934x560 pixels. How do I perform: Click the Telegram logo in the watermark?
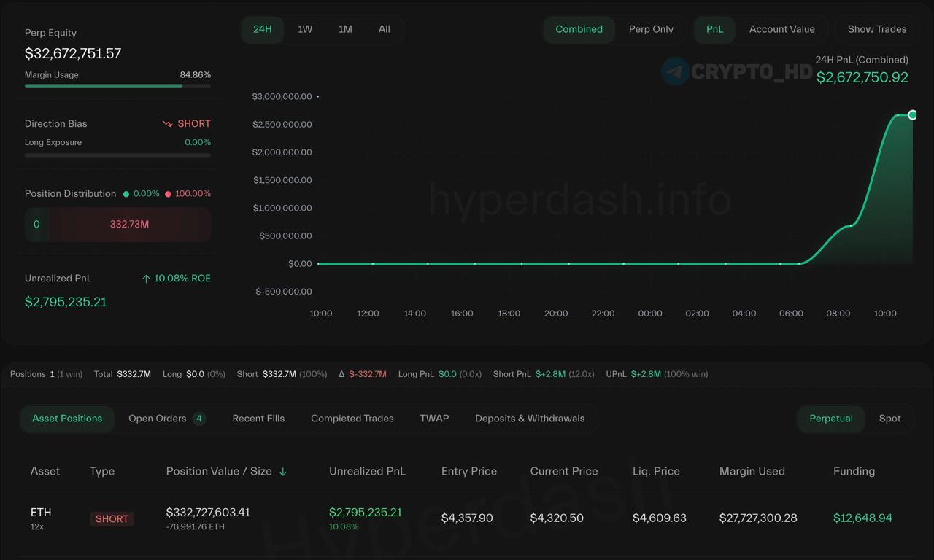click(x=675, y=71)
